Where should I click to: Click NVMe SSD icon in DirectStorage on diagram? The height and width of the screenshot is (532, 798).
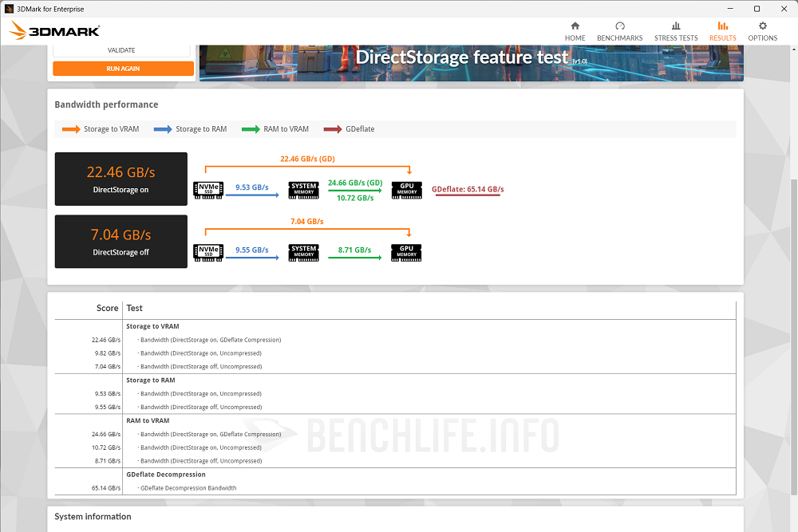pyautogui.click(x=208, y=190)
